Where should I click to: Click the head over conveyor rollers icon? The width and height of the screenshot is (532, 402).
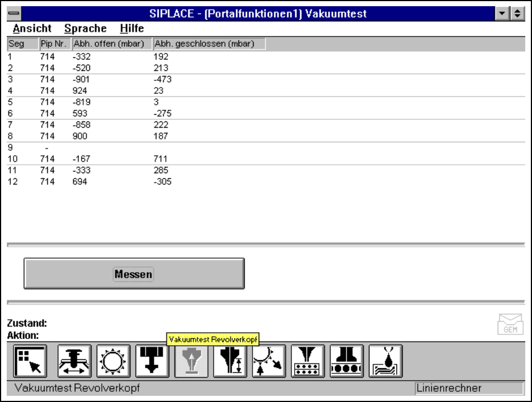(346, 362)
